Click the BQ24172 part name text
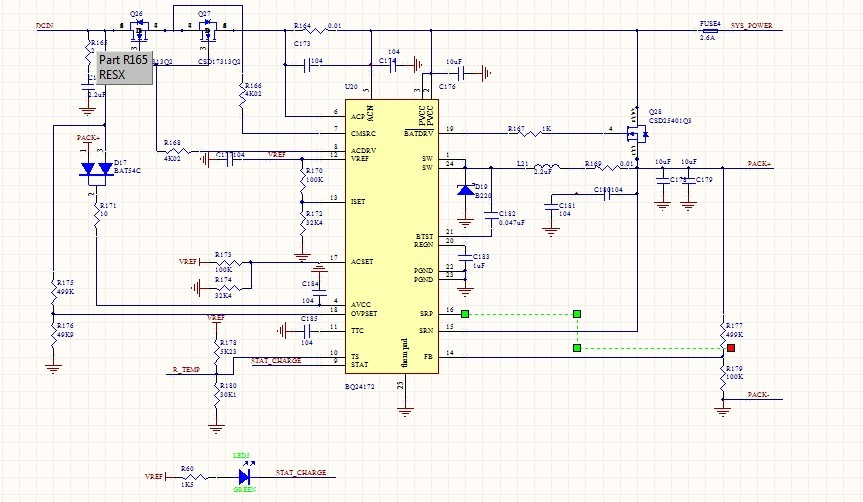Screen dimensions: 863x502 tap(359, 386)
